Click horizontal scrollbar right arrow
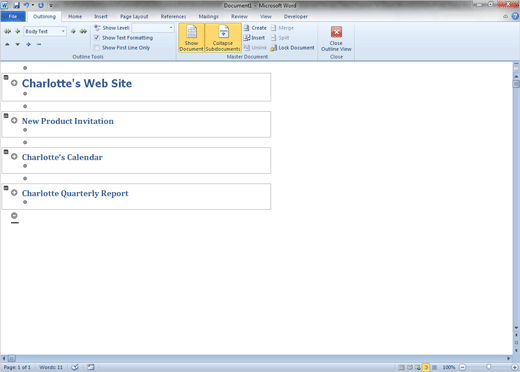Viewport: 520px width, 372px height. (x=509, y=358)
